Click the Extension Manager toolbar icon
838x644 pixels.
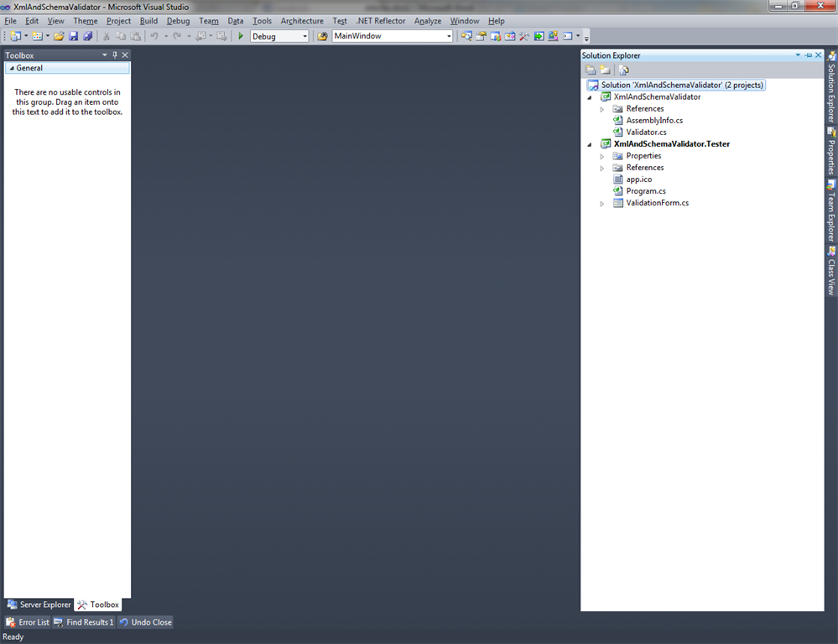pos(553,36)
